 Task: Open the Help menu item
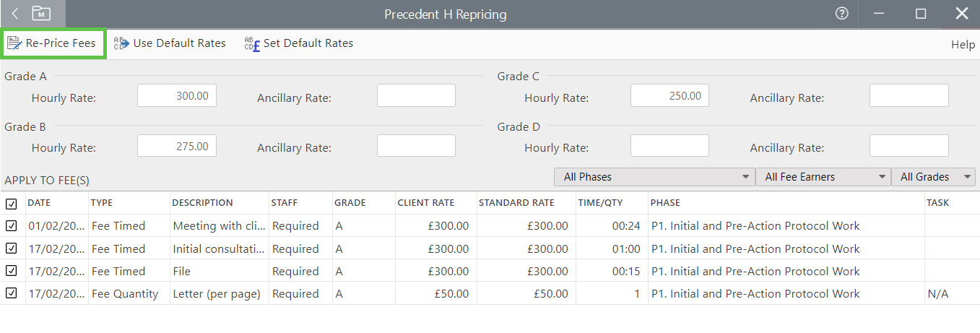963,45
